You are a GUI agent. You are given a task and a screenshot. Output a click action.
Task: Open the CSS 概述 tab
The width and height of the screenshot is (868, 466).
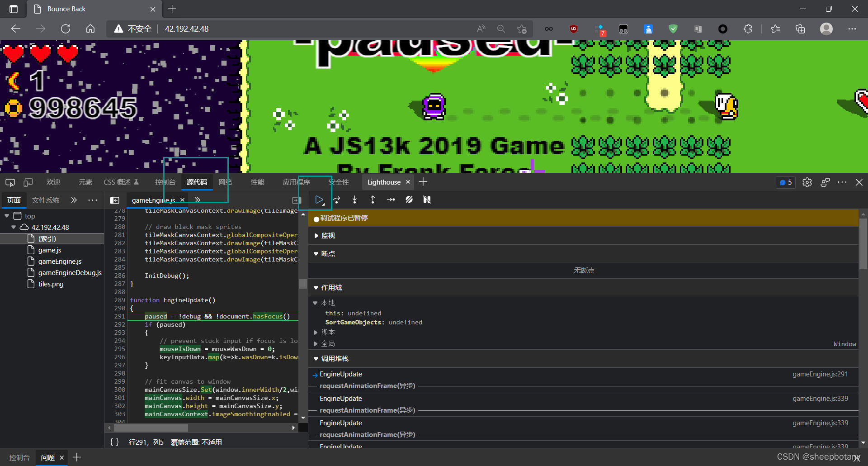coord(121,182)
